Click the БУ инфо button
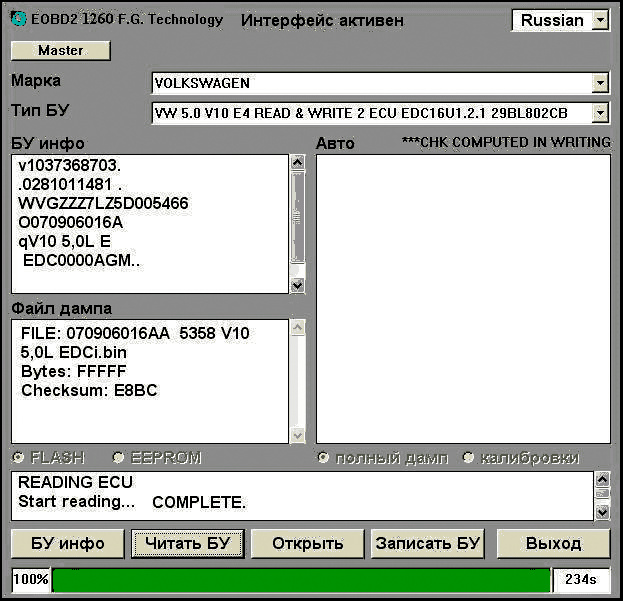623x601 pixels. pos(68,543)
